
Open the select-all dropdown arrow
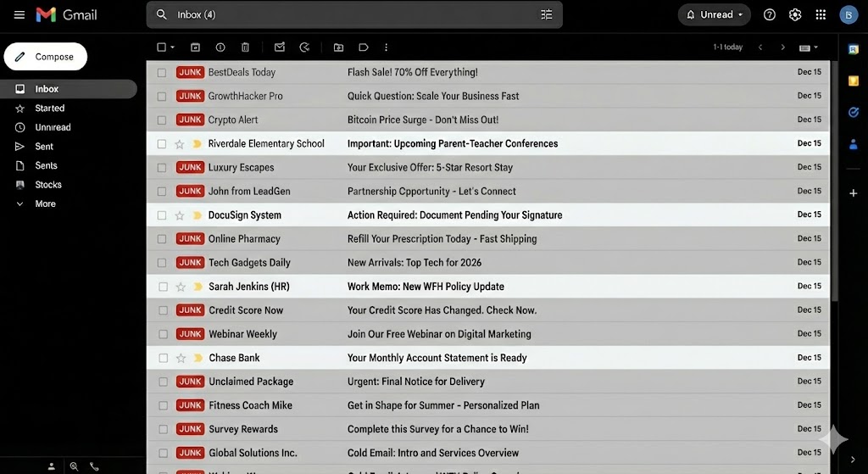(x=172, y=47)
